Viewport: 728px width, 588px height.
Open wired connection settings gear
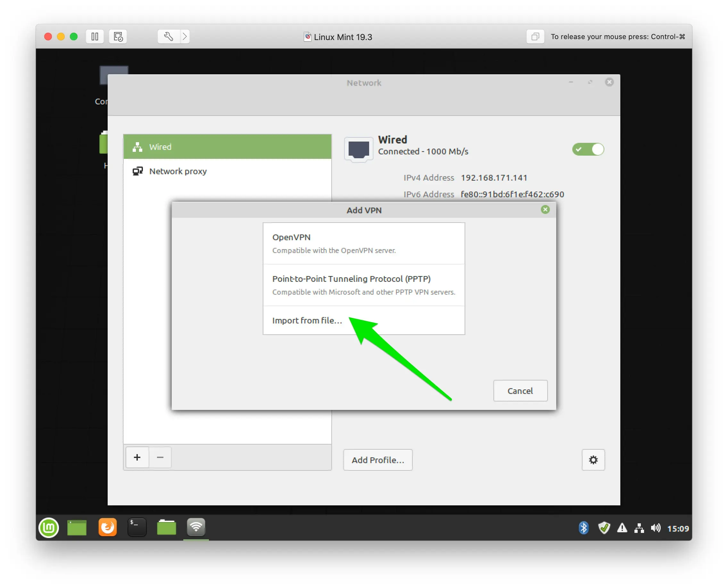(x=593, y=460)
